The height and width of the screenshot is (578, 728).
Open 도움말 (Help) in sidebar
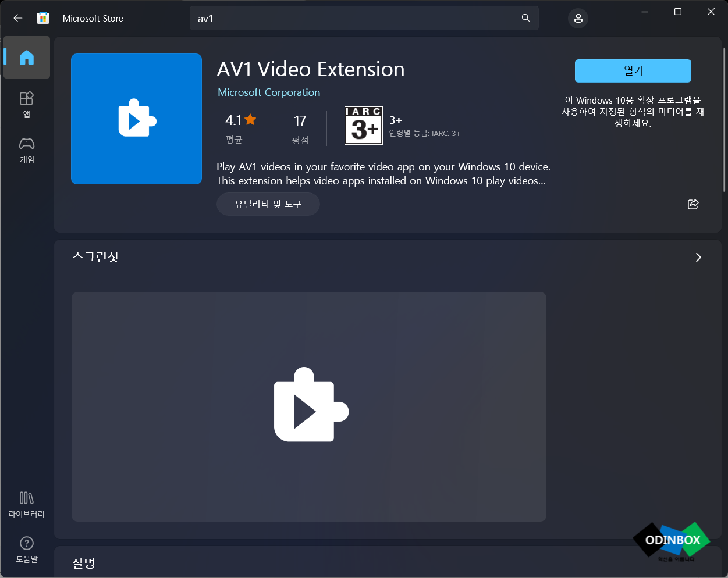pyautogui.click(x=27, y=550)
